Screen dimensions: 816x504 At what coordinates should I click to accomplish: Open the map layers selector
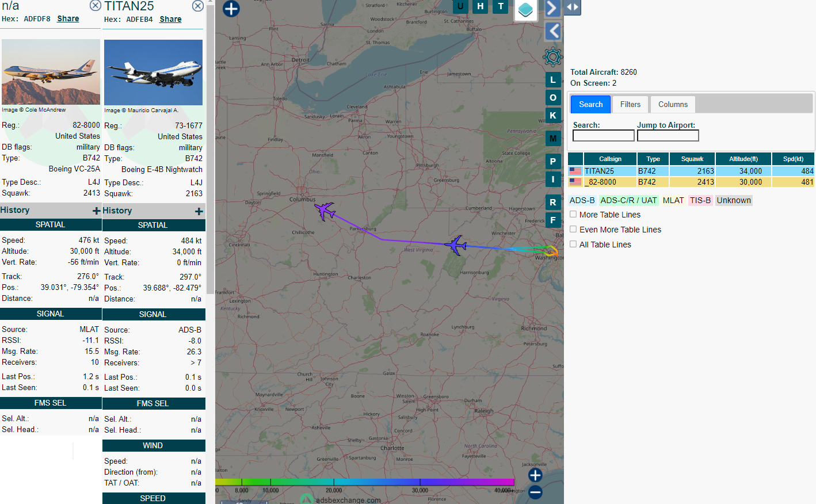point(525,10)
